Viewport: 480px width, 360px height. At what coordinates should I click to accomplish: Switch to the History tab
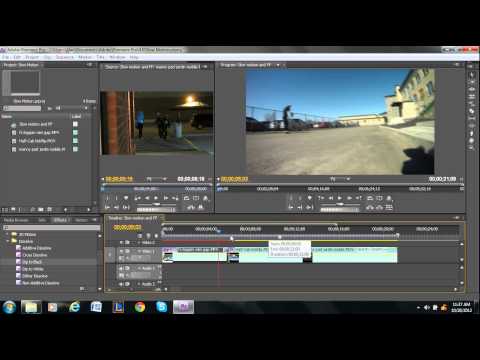pos(81,220)
